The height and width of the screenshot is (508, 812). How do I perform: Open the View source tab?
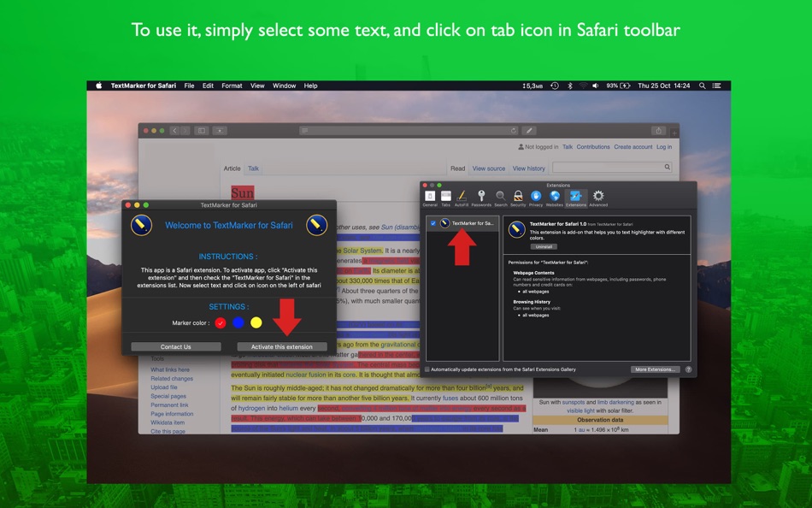[488, 168]
